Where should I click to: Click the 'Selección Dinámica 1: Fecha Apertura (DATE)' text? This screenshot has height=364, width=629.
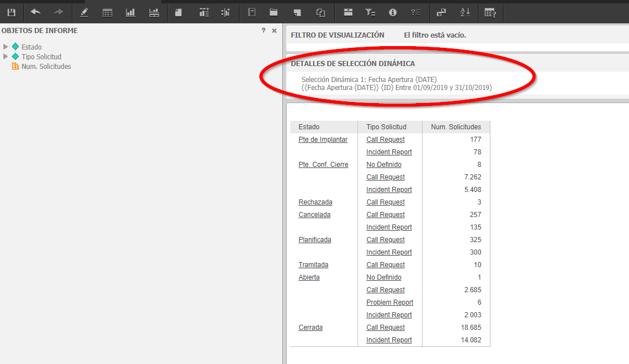pos(369,79)
